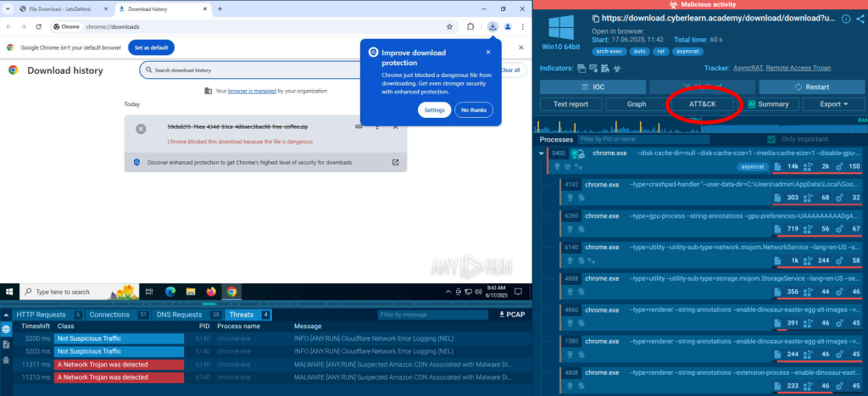Image resolution: width=868 pixels, height=396 pixels.
Task: Copy the analyzed URL with the copy icon
Action: [596, 19]
